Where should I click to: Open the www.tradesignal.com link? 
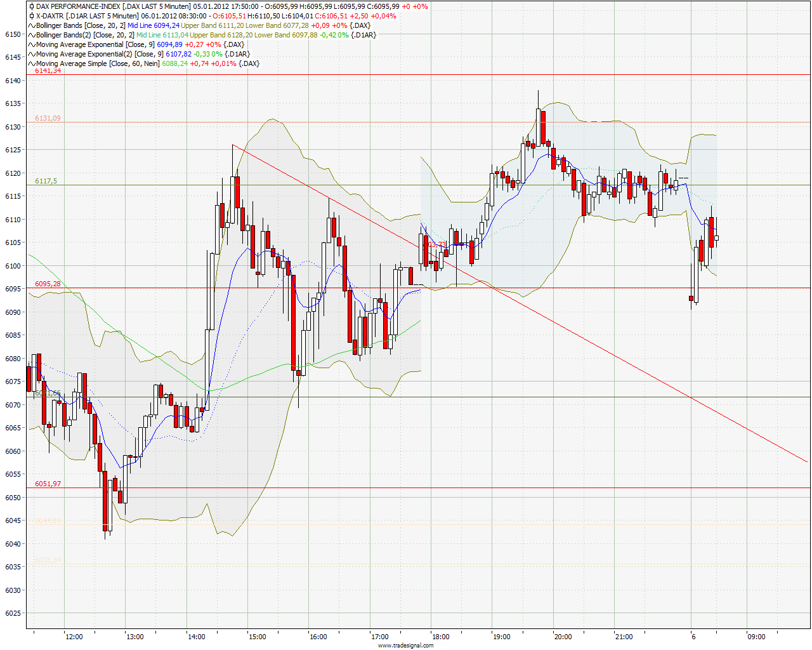click(x=406, y=646)
